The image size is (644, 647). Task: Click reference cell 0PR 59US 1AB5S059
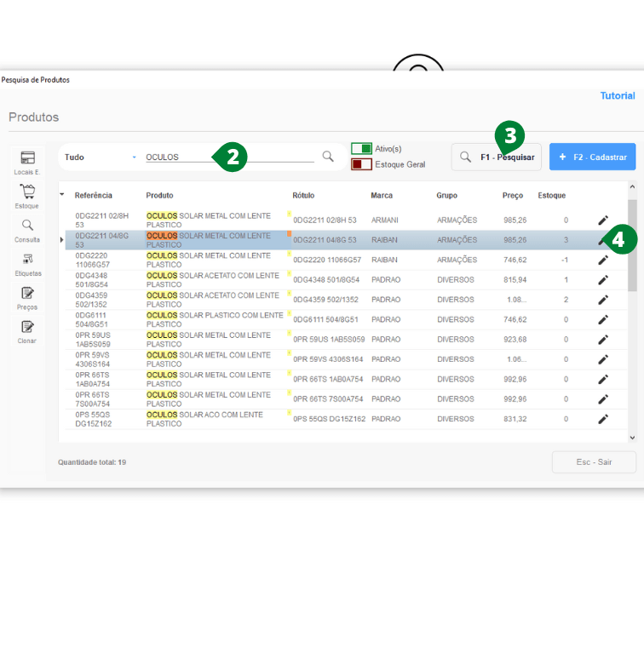pos(93,340)
